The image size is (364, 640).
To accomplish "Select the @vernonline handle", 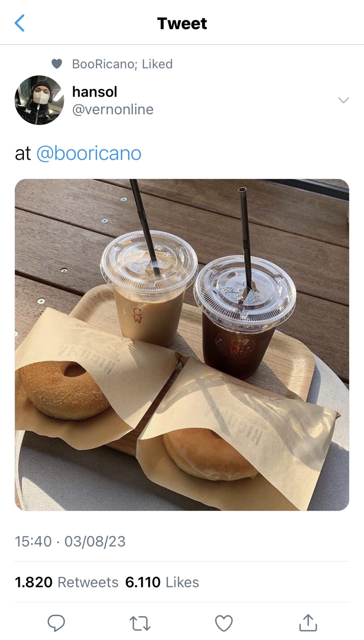I will (113, 109).
